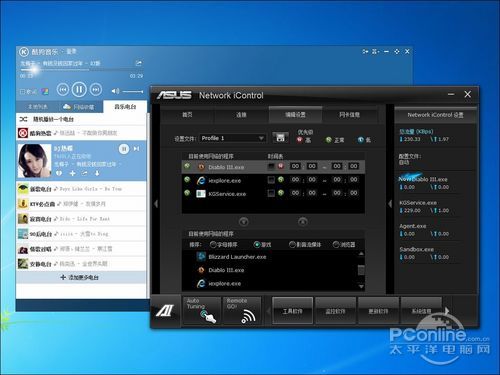The width and height of the screenshot is (500, 375).
Task: Click the shuffle random station icon
Action: (23, 119)
